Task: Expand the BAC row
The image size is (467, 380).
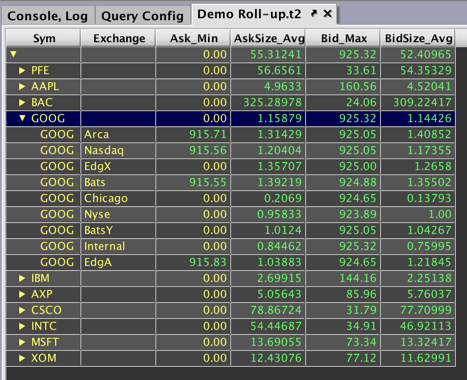Action: tap(22, 102)
